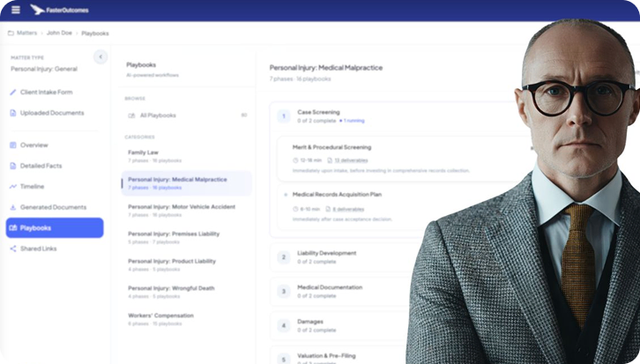Click the Playbooks book icon in sidebar
The height and width of the screenshot is (364, 640).
tap(13, 227)
